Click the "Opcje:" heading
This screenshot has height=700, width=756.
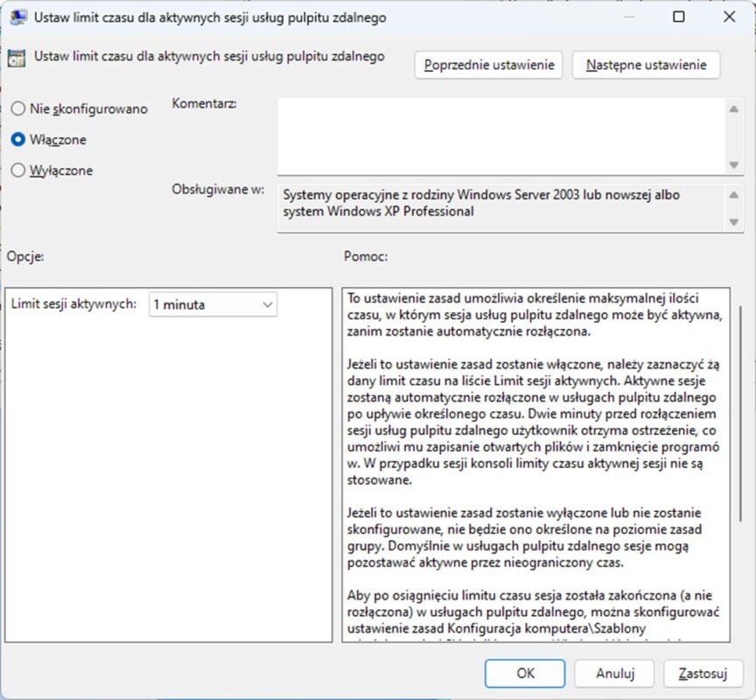tap(25, 256)
